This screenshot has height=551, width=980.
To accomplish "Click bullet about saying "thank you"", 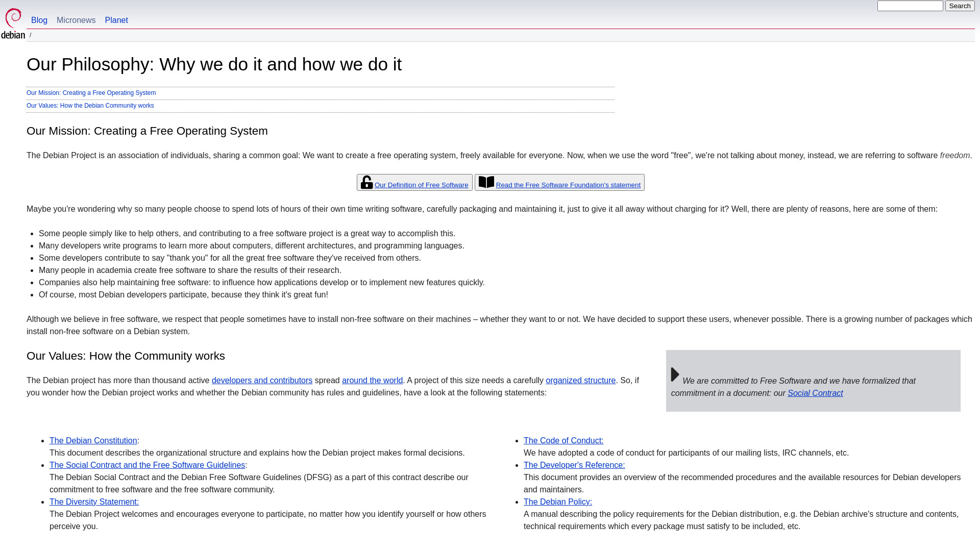I will click(x=230, y=258).
